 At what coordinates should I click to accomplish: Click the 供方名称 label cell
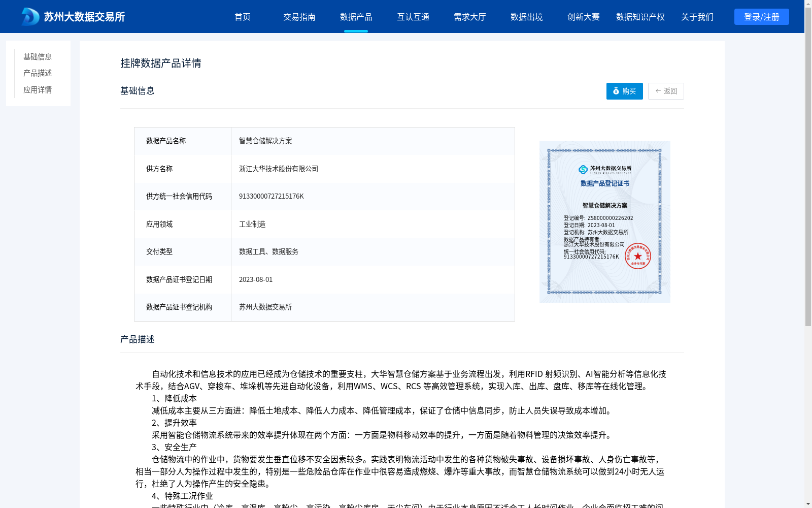(x=183, y=169)
